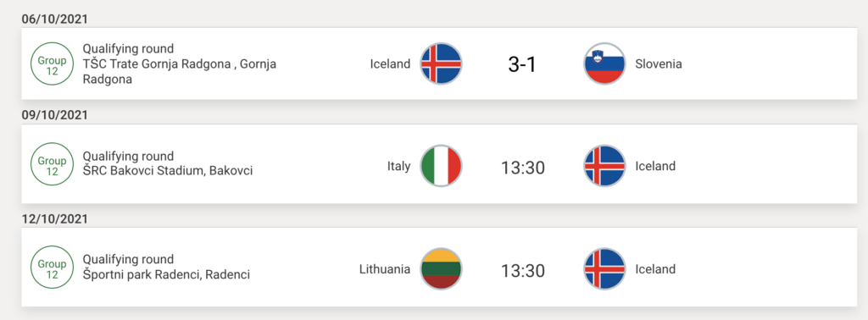Select the Slovenia team name

pos(659,63)
